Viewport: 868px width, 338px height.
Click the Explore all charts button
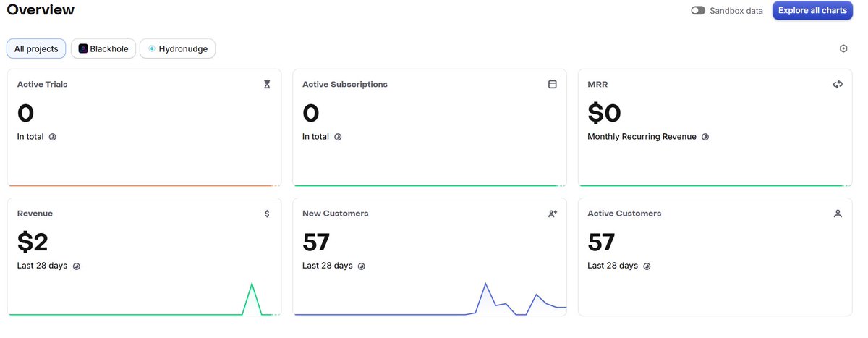(812, 11)
